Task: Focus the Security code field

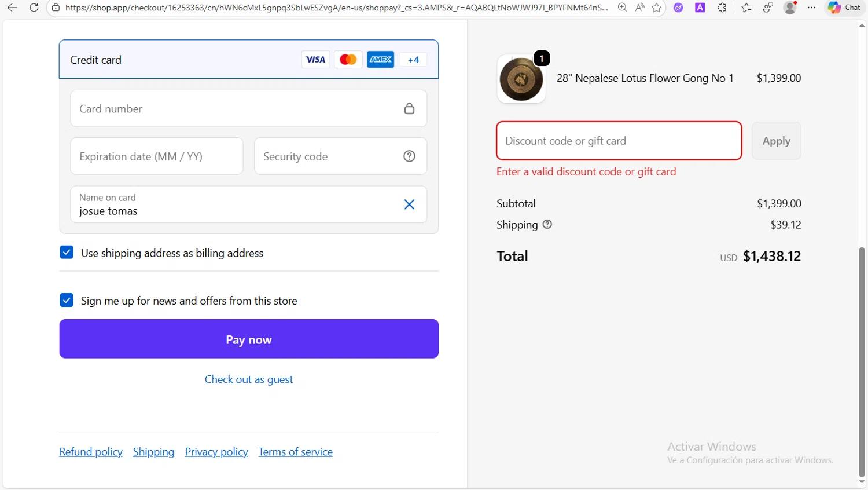Action: pos(340,156)
